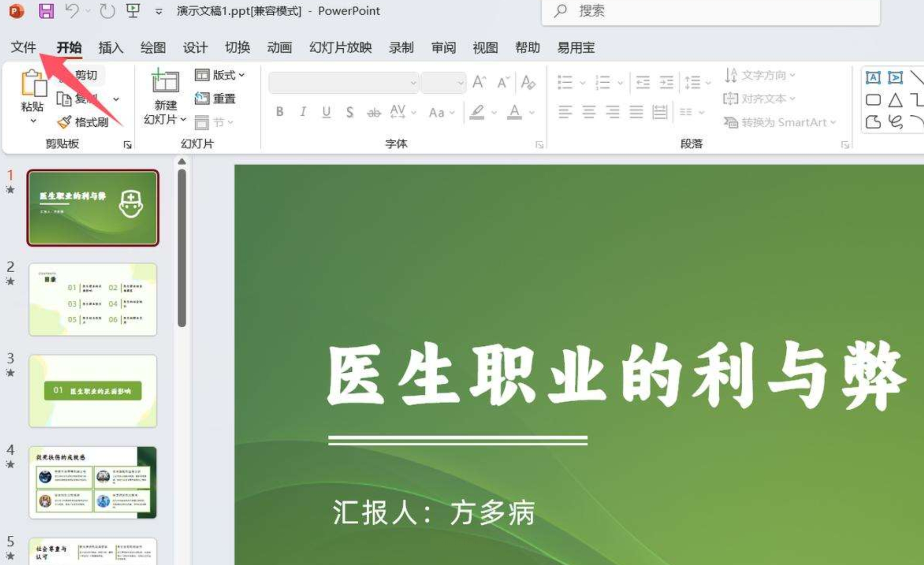This screenshot has width=924, height=565.
Task: Click the Clear All Formatting icon
Action: tap(528, 82)
